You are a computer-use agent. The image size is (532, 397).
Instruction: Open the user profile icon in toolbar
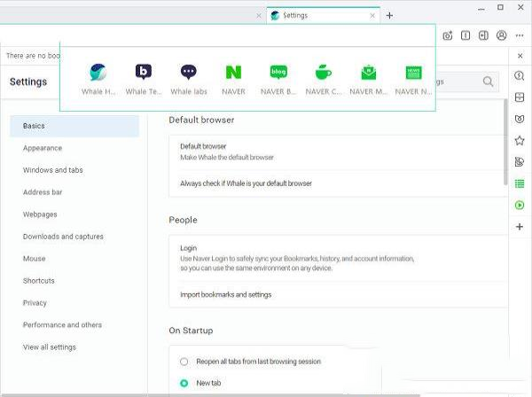[x=502, y=35]
